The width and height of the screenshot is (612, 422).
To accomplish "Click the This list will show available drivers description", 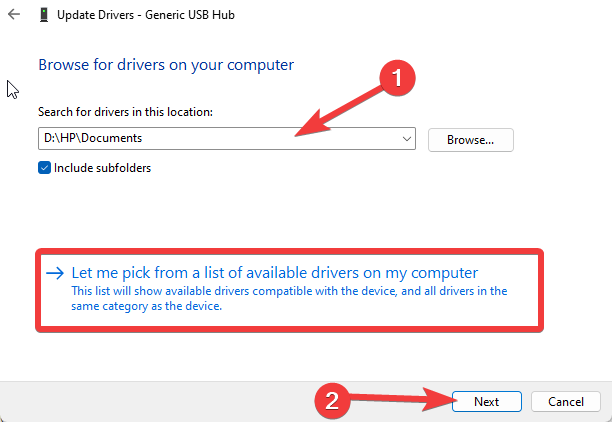I will 289,298.
